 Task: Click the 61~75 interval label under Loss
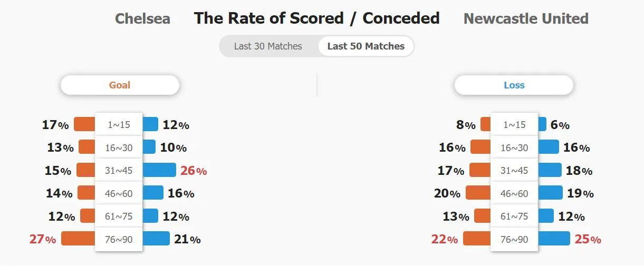point(514,216)
